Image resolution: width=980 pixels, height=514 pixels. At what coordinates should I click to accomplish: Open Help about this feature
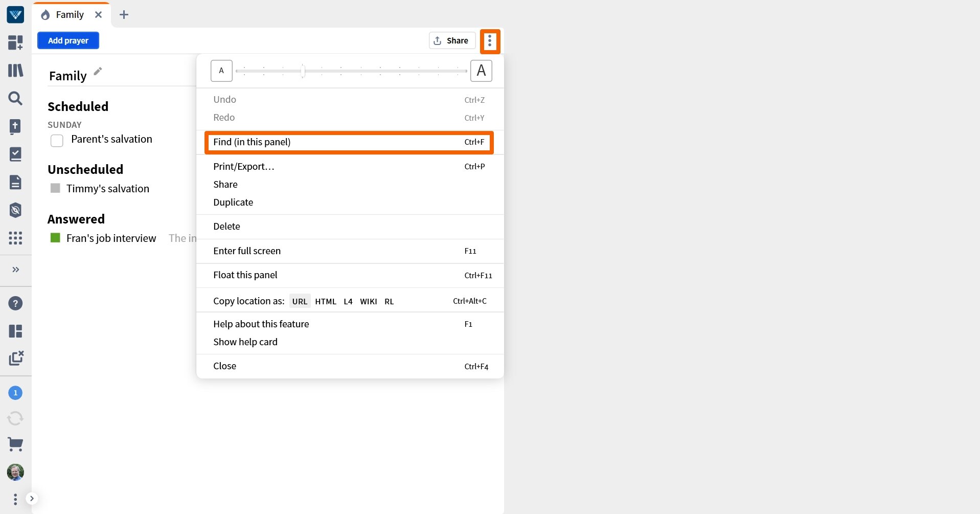click(x=350, y=324)
